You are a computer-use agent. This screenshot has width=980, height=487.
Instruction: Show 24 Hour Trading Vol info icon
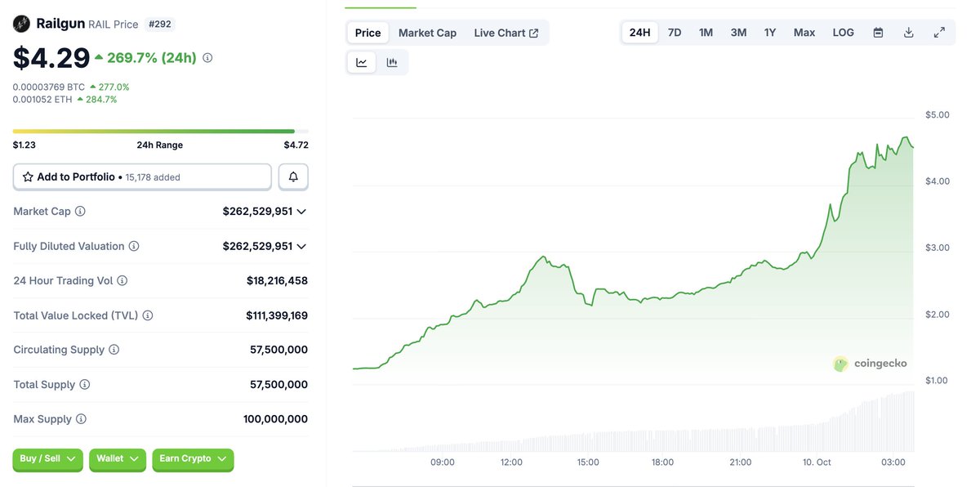122,280
